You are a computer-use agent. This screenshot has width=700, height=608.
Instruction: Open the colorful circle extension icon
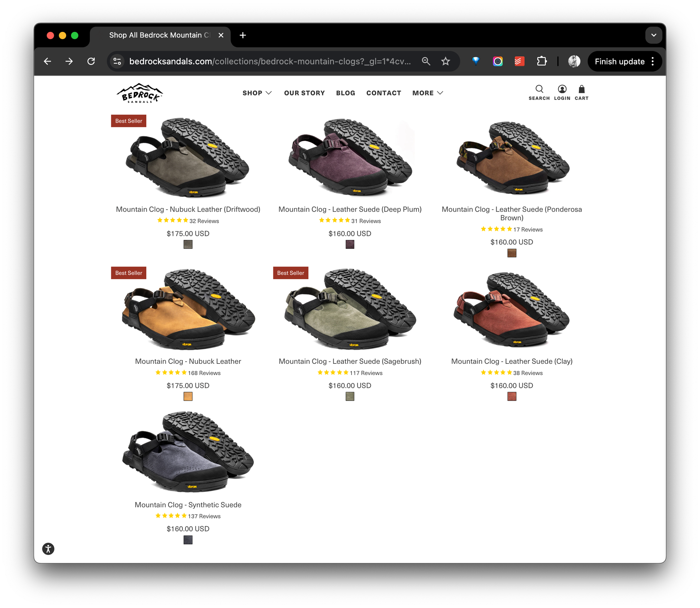(x=497, y=62)
